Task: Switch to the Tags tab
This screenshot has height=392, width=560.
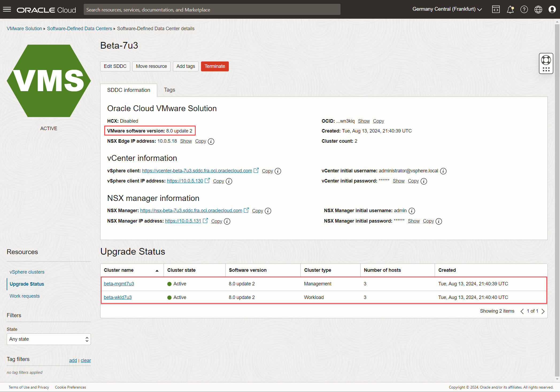Action: pos(169,90)
